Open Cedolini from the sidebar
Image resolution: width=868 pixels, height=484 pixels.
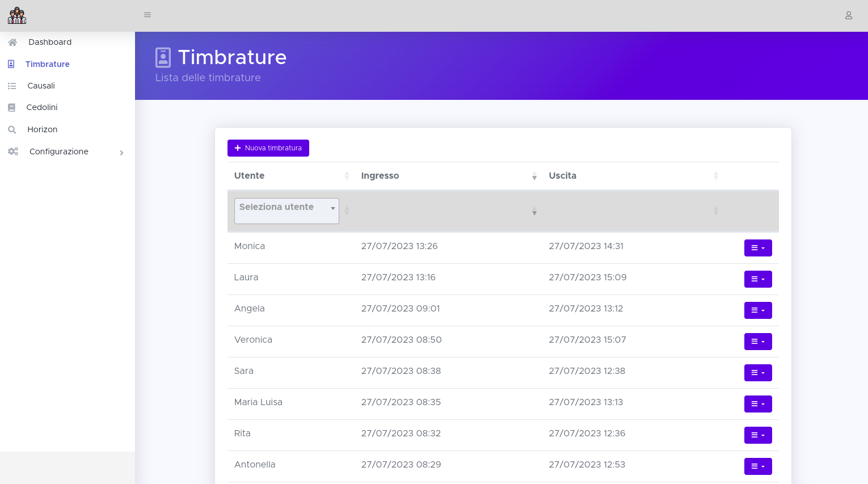coord(42,107)
